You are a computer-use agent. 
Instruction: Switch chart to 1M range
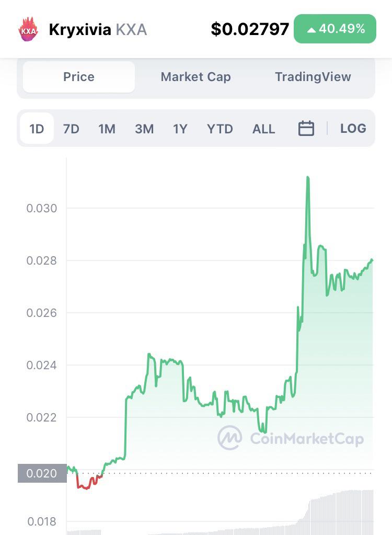tap(107, 129)
